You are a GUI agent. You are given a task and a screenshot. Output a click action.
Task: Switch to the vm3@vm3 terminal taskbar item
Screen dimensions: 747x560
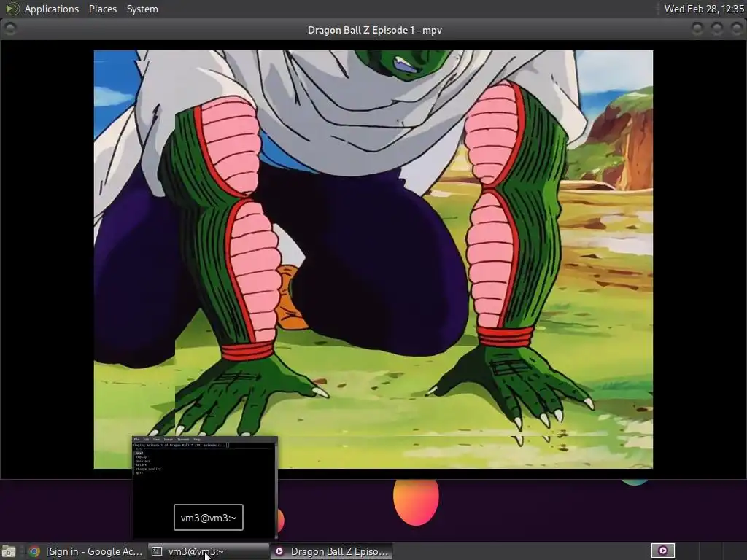point(208,551)
